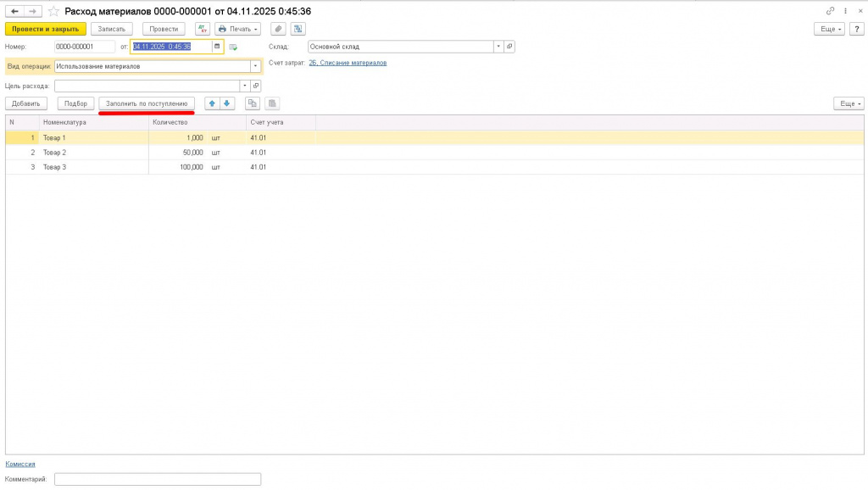
Task: Paste rows icon in table toolbar
Action: tap(272, 103)
